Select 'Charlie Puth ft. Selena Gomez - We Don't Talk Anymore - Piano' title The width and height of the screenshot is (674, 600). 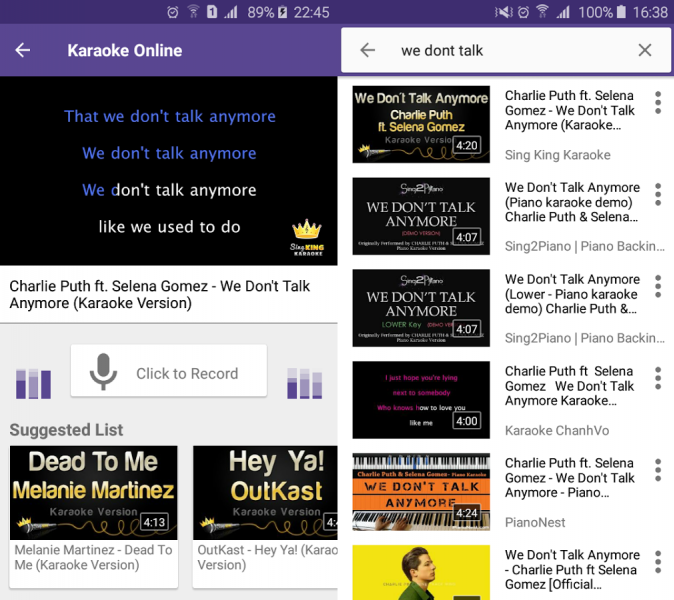click(x=570, y=478)
